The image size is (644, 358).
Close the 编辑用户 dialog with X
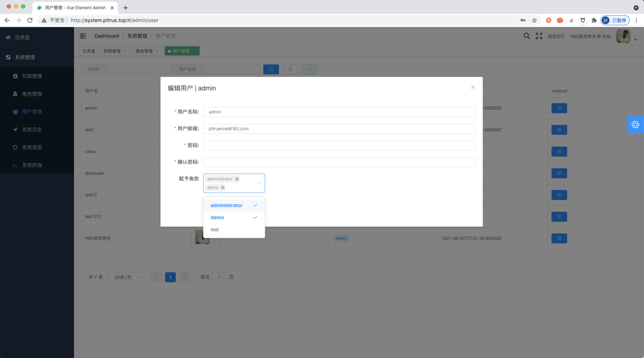point(473,87)
